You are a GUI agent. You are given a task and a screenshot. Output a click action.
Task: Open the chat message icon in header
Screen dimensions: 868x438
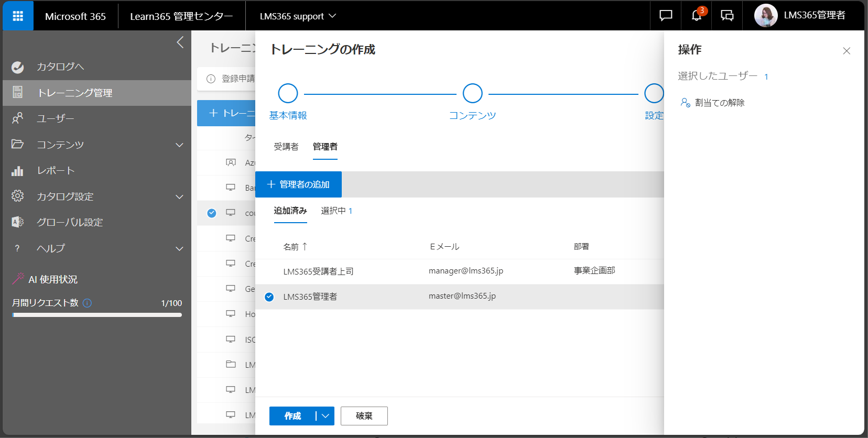(666, 16)
